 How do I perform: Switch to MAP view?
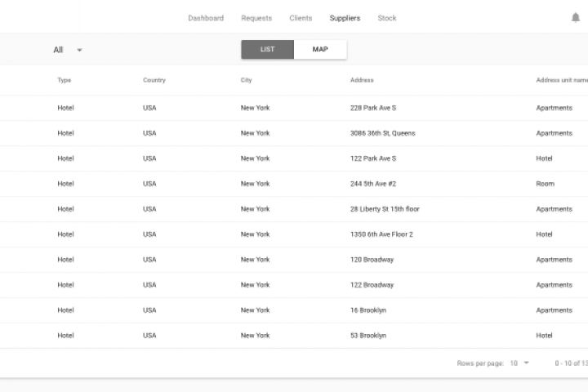320,50
